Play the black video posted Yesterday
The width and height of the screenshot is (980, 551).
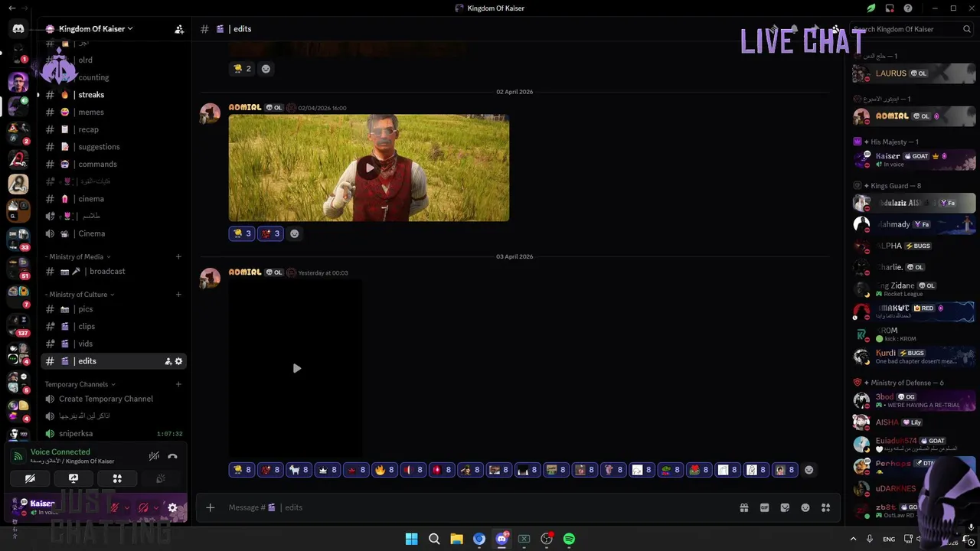296,368
